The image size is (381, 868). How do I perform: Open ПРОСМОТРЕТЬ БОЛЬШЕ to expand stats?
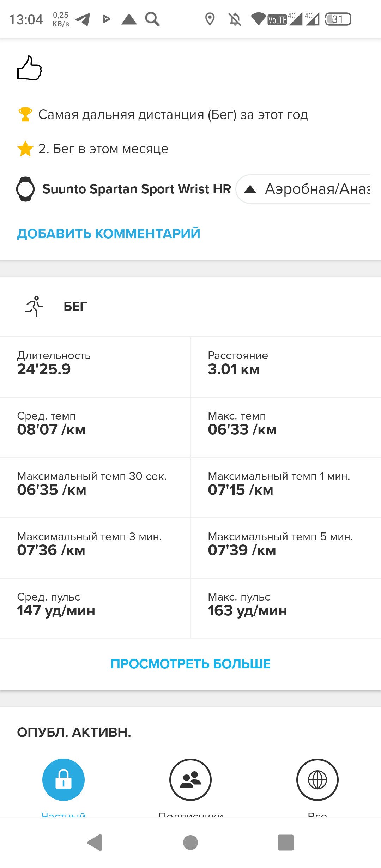click(190, 664)
